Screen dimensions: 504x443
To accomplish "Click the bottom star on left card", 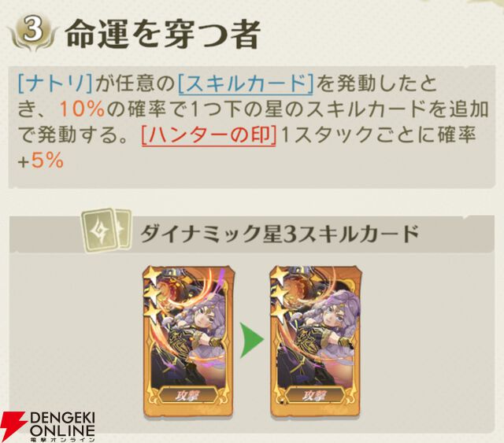I will [x=153, y=313].
